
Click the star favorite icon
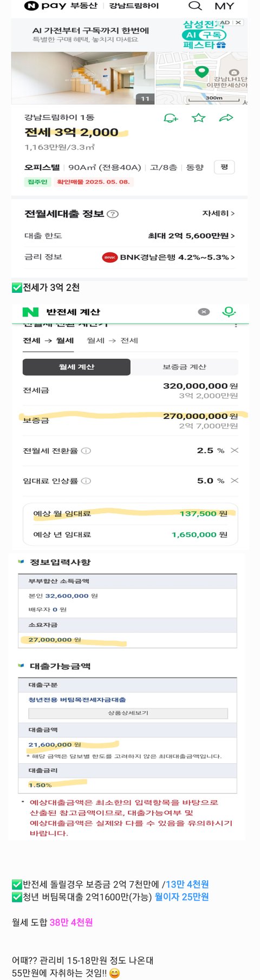click(x=199, y=118)
